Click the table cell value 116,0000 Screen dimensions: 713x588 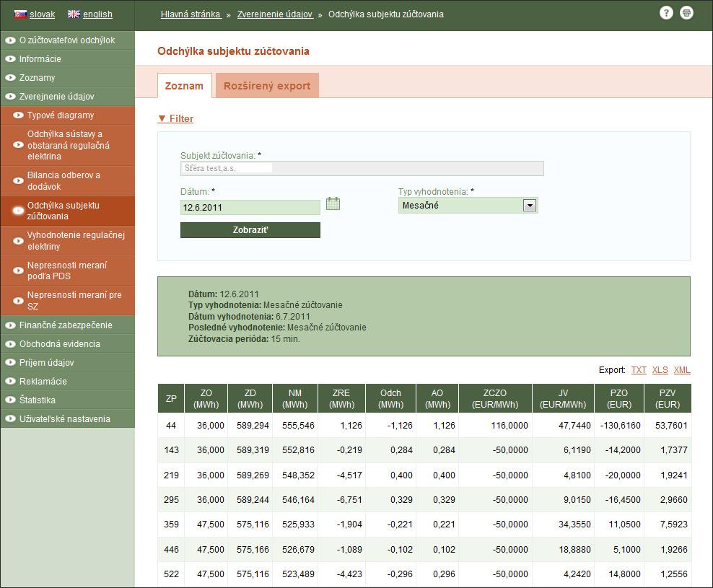pos(509,426)
